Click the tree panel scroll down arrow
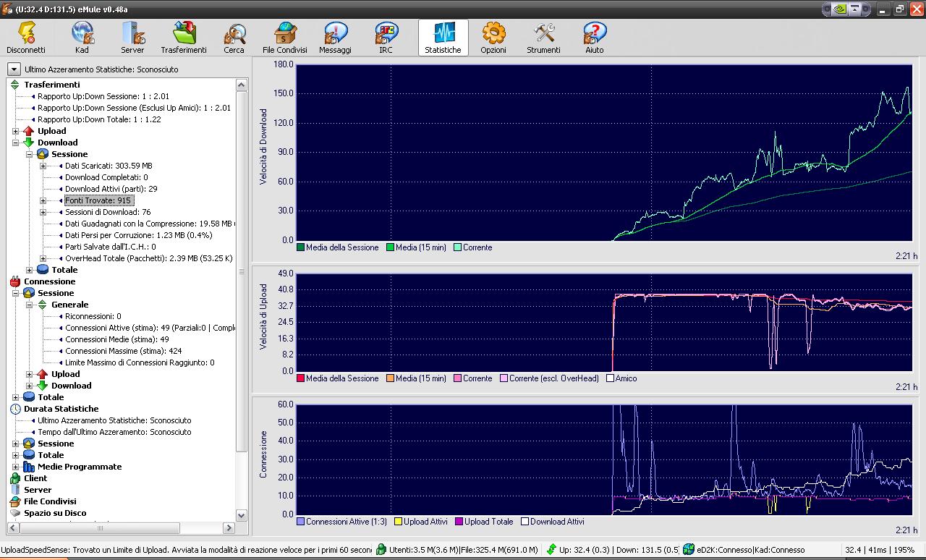926x560 pixels. (x=242, y=516)
